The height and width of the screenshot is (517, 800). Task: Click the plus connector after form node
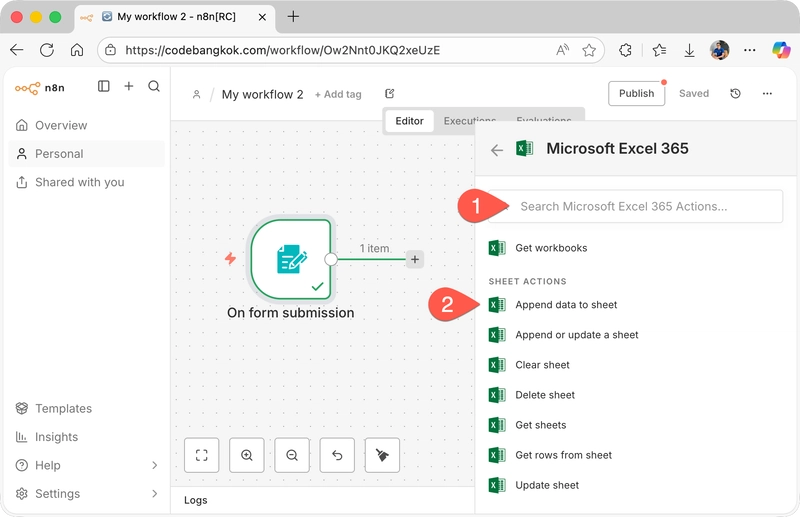pos(415,259)
